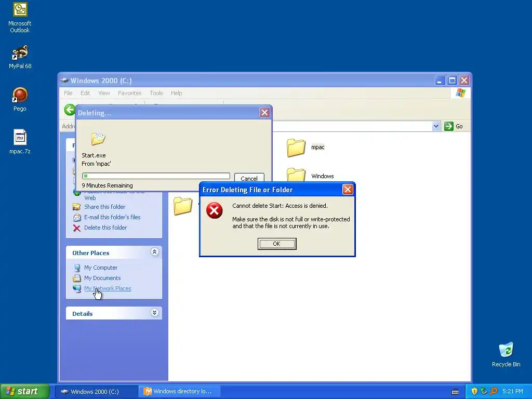Click the flying folder animation in Deleting dialog
The image size is (532, 399).
(x=98, y=139)
